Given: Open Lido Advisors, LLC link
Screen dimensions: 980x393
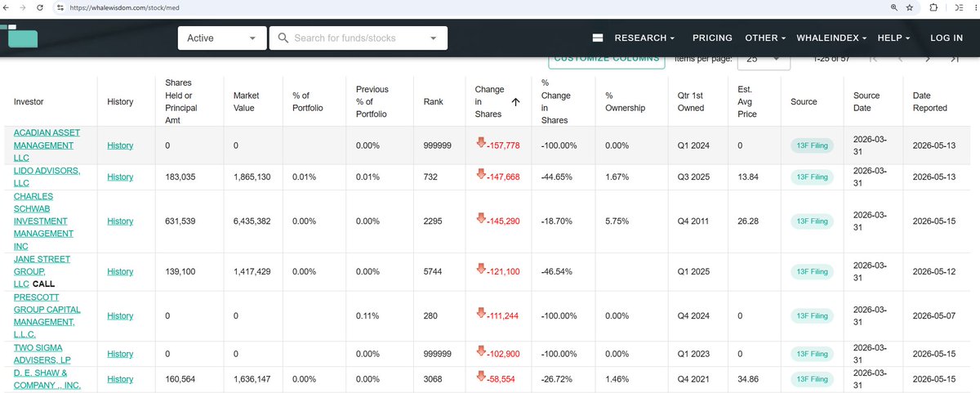Looking at the screenshot, I should coord(47,177).
